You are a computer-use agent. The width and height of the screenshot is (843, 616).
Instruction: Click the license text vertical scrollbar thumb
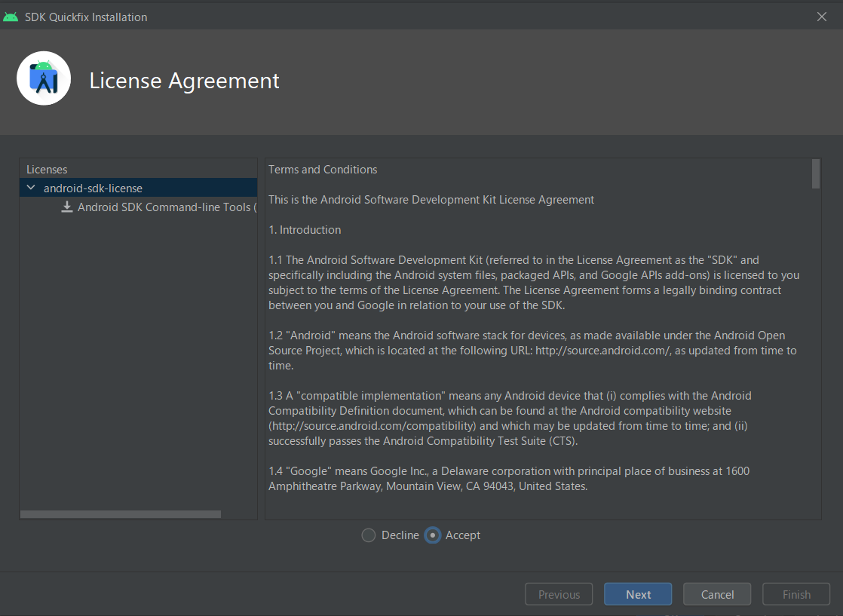click(816, 173)
